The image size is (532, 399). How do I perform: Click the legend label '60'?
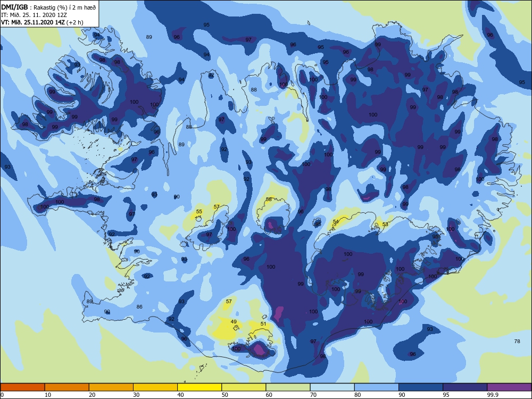(x=269, y=395)
